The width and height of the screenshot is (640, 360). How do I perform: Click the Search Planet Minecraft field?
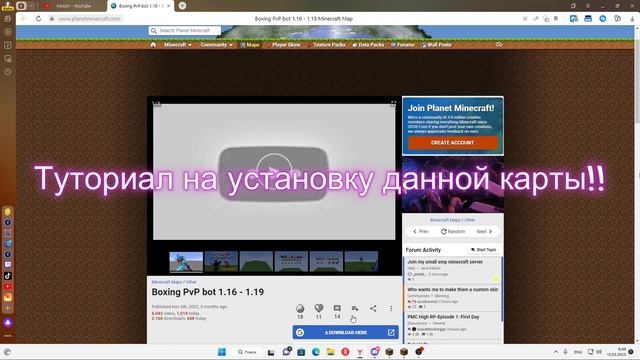pyautogui.click(x=185, y=31)
